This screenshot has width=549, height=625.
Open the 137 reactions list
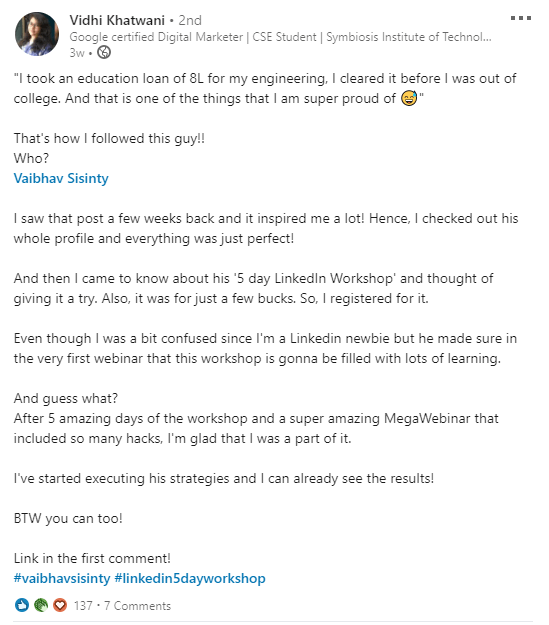(83, 606)
